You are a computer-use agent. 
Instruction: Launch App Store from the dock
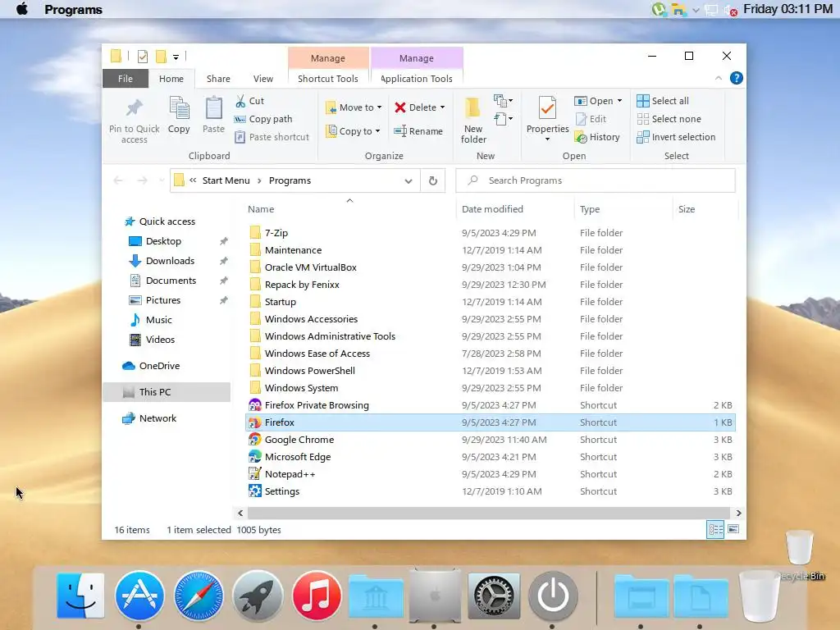139,596
